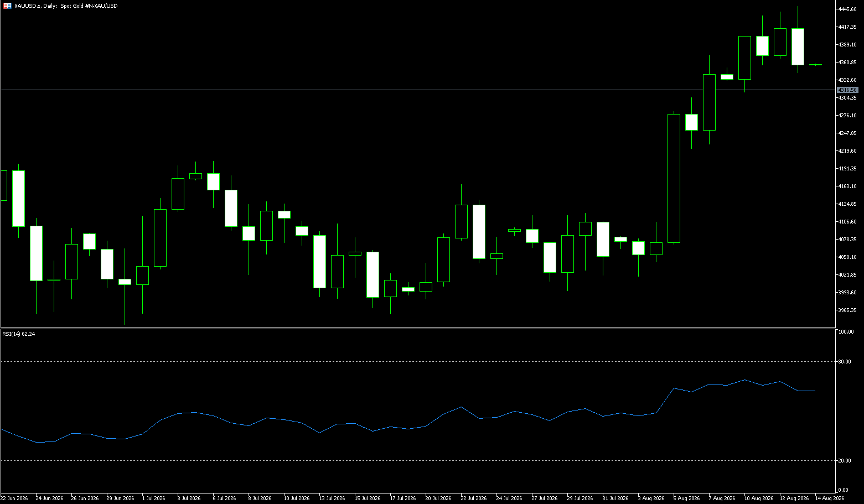Click the 4276.10 price axis label
864x504 pixels.
tap(847, 116)
